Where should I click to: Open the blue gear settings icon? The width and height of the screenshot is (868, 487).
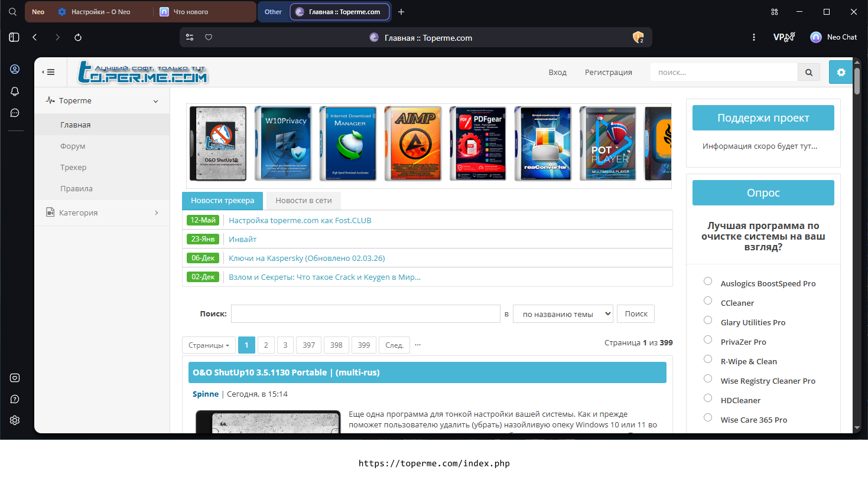(841, 72)
